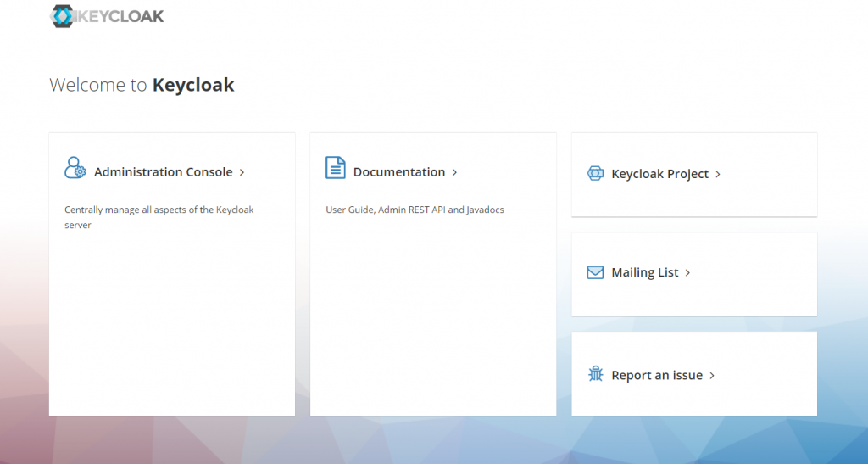Click the Administration Console user-gear icon
868x464 pixels.
pos(75,168)
